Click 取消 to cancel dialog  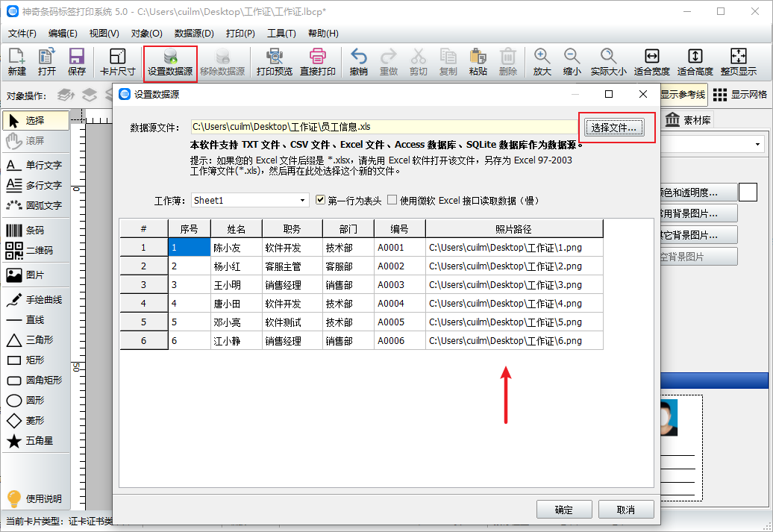pyautogui.click(x=626, y=510)
